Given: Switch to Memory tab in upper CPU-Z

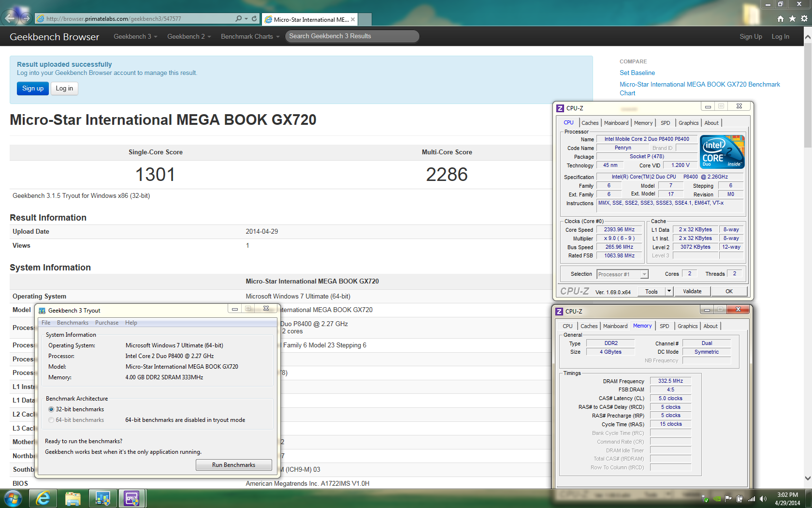Looking at the screenshot, I should [x=643, y=123].
